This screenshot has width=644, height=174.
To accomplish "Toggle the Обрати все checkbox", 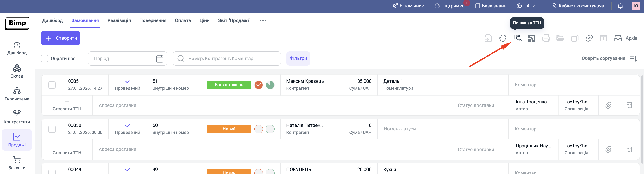I will click(x=44, y=59).
